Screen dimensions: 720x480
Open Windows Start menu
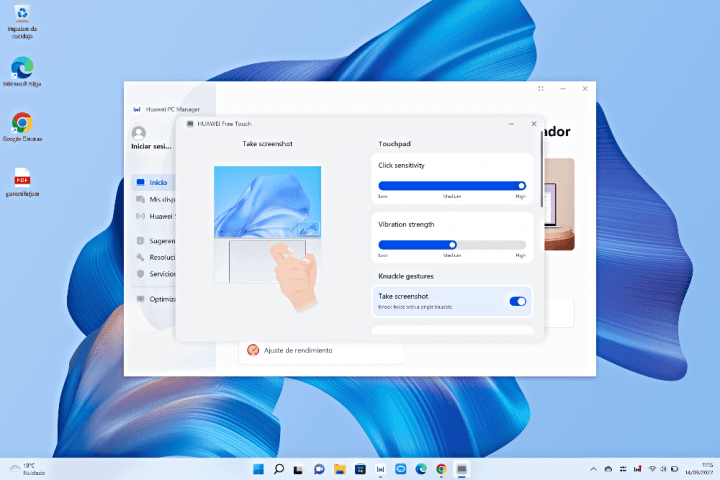click(x=259, y=469)
